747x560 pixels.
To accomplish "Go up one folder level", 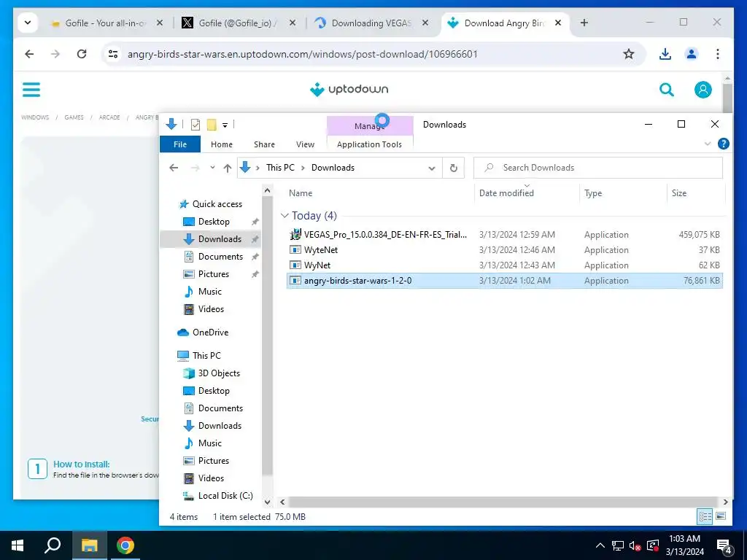I will coord(228,168).
